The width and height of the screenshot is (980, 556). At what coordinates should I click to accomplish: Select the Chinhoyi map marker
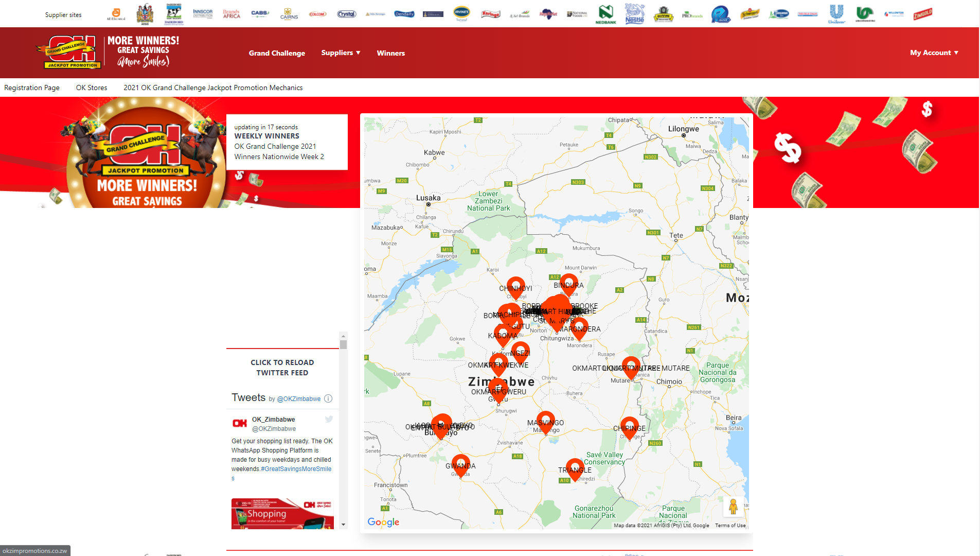click(x=515, y=286)
